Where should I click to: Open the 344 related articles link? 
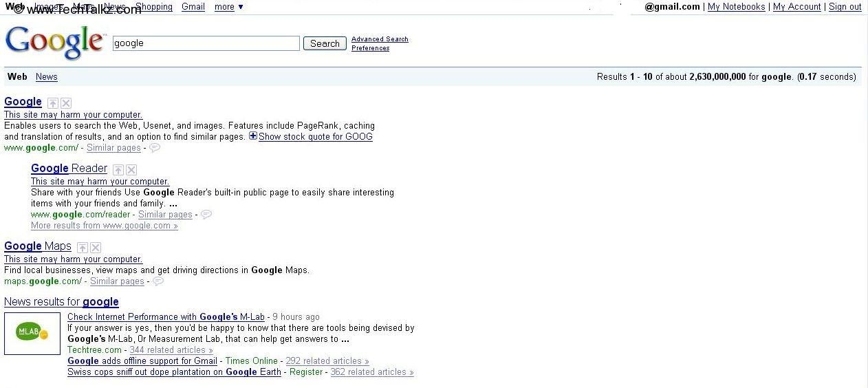click(171, 350)
